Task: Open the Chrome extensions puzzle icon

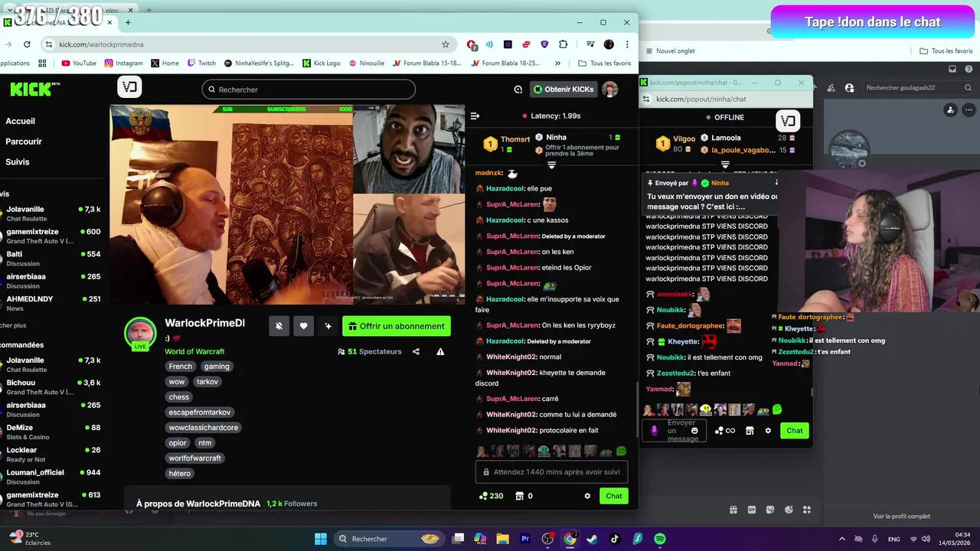Action: (563, 44)
